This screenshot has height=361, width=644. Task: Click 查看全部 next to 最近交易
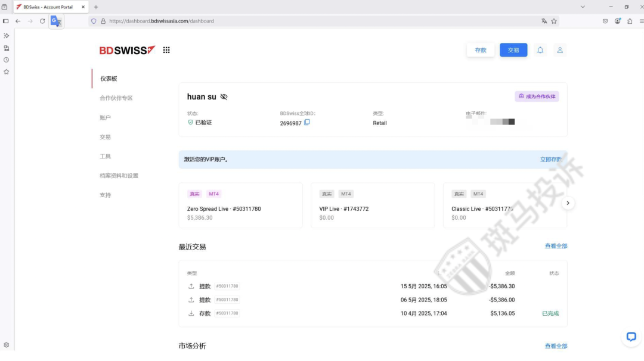556,245
